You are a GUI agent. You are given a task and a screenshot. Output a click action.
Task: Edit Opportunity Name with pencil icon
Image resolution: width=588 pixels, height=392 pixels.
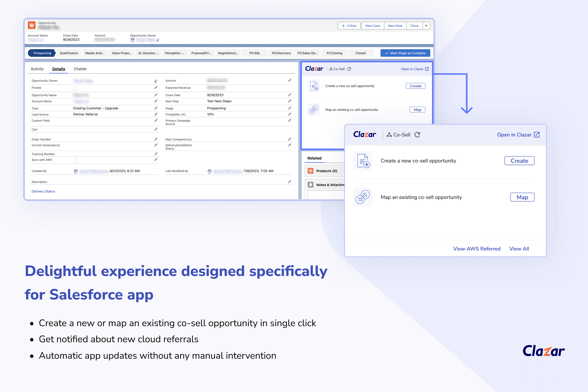tap(156, 95)
